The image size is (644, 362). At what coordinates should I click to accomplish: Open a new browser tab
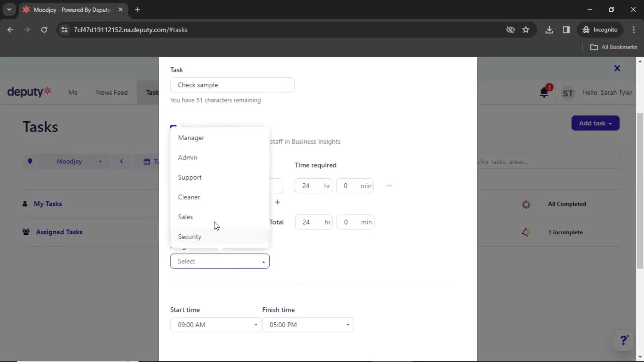pyautogui.click(x=138, y=10)
